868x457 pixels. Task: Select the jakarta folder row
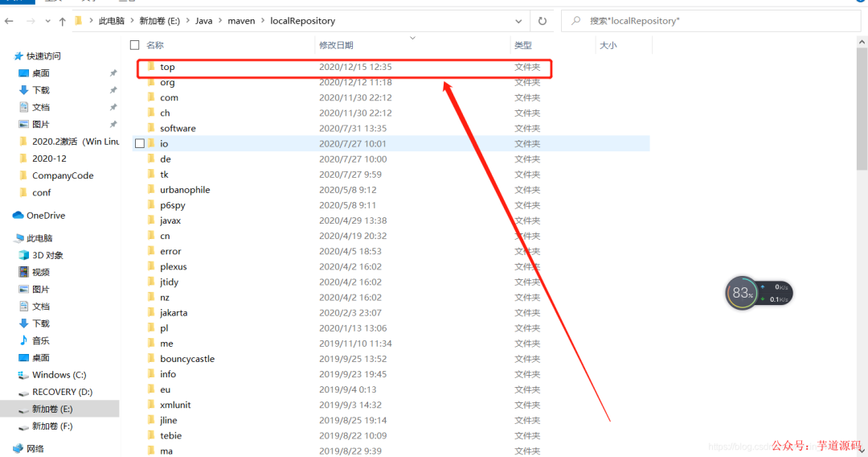click(x=391, y=313)
